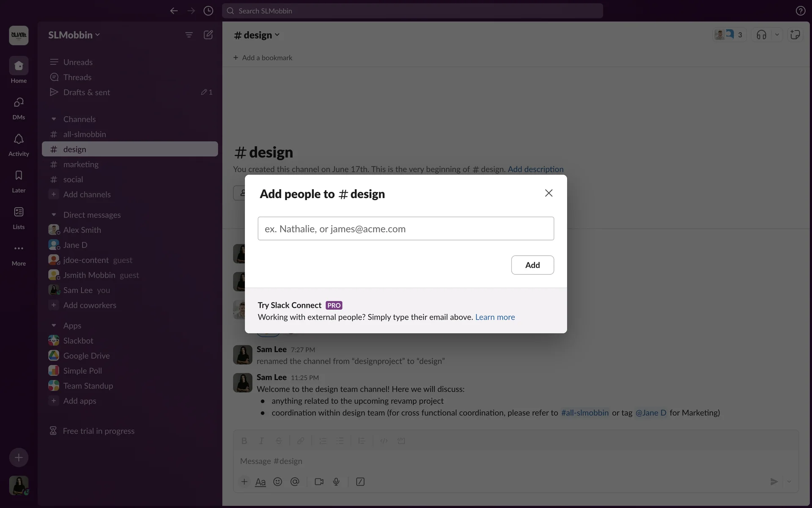The image size is (812, 508).
Task: Collapse the Channels section
Action: coord(54,119)
